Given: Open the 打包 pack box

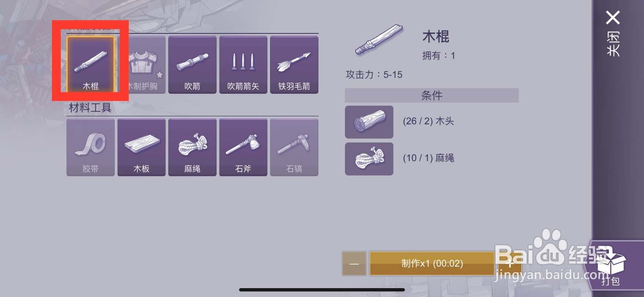Looking at the screenshot, I should (611, 266).
